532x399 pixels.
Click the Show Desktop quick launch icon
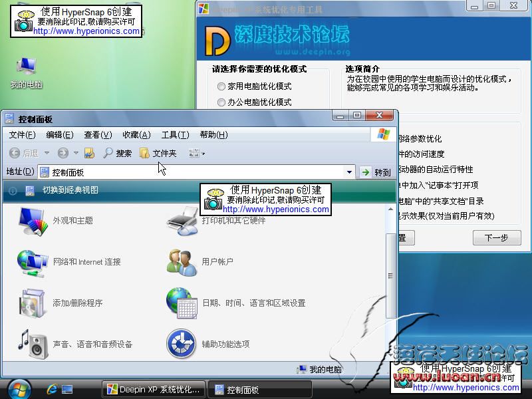coord(67,389)
